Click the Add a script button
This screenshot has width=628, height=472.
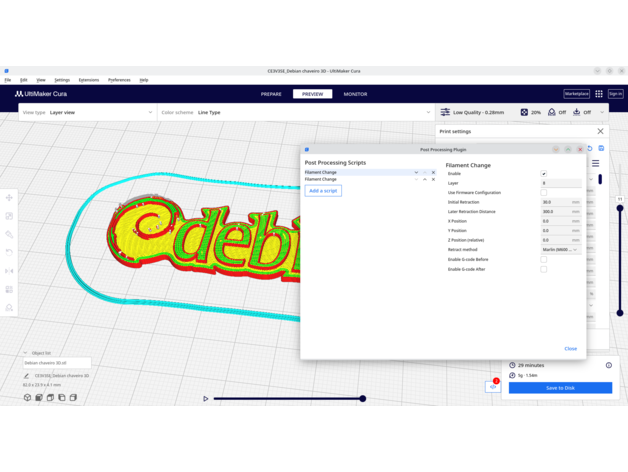point(323,191)
